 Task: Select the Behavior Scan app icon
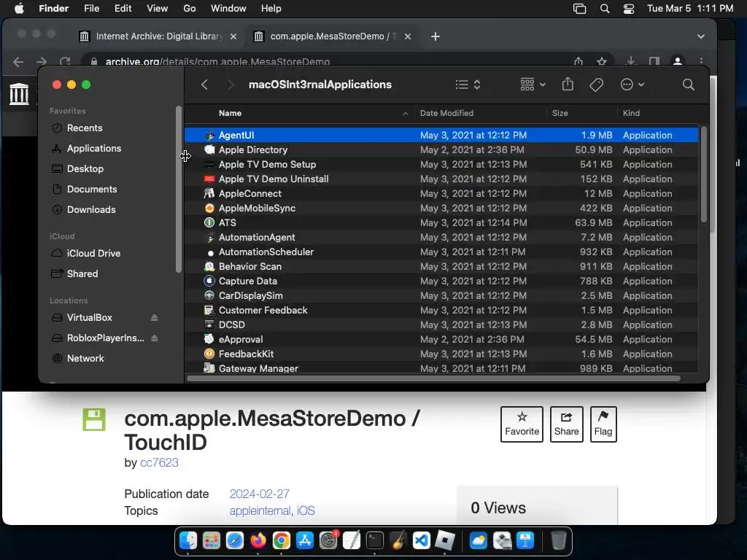click(209, 266)
